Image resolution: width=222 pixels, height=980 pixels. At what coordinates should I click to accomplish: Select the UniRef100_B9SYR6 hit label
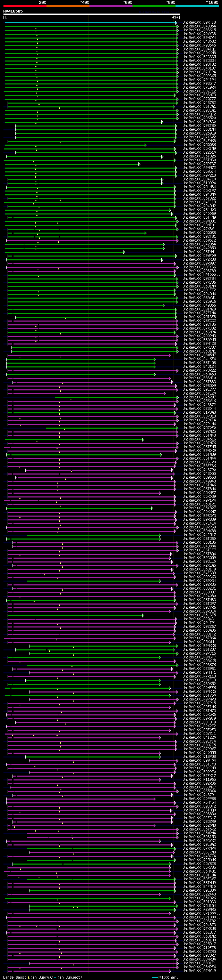tap(199, 608)
